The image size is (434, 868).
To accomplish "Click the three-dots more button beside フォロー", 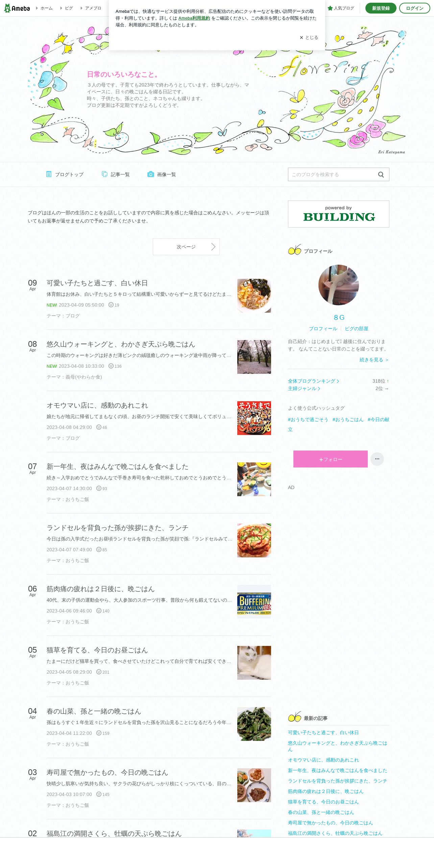I will 377,459.
